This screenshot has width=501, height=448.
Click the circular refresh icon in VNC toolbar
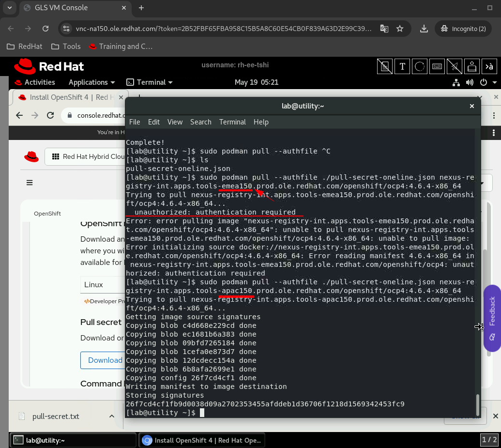420,66
